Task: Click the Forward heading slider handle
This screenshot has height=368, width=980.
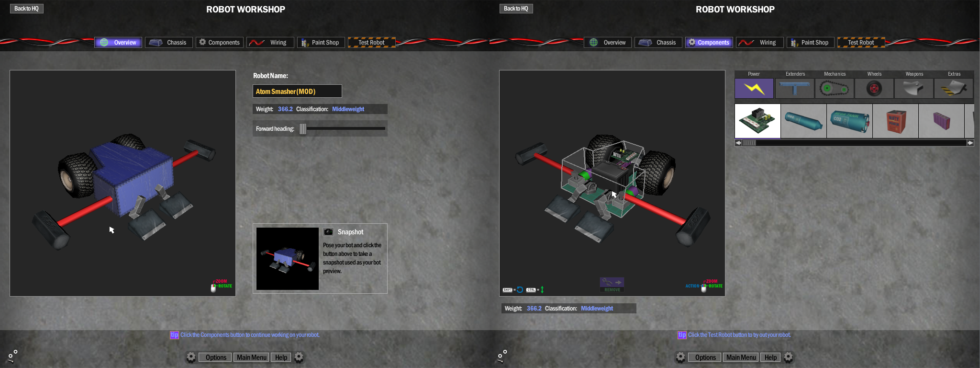Action: tap(302, 128)
